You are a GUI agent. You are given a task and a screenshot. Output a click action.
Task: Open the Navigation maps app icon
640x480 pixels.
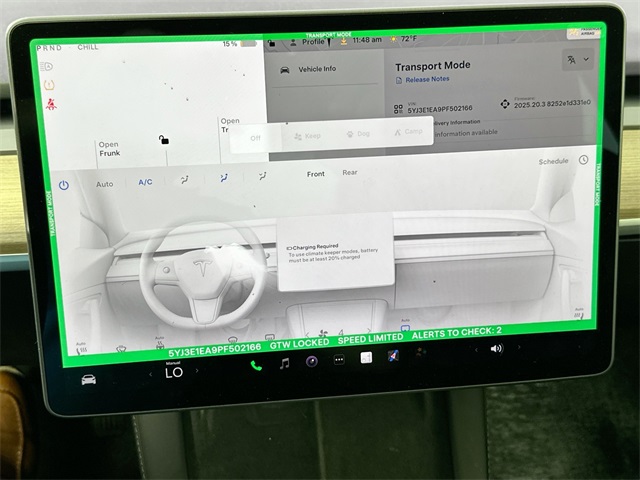click(x=393, y=356)
